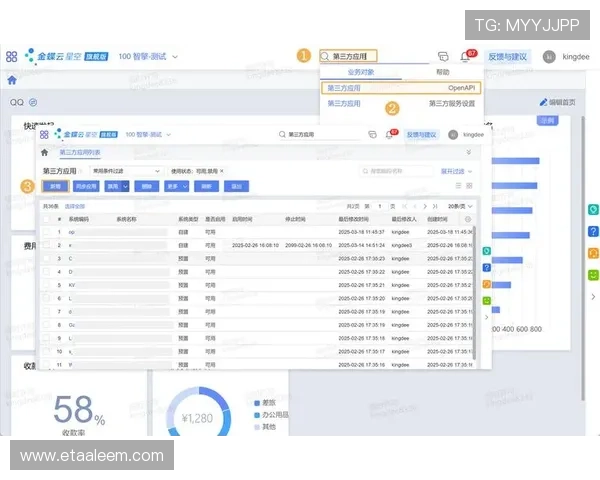This screenshot has width=600, height=480.
Task: Switch to the 第三方应用列表 tab
Action: pos(80,152)
